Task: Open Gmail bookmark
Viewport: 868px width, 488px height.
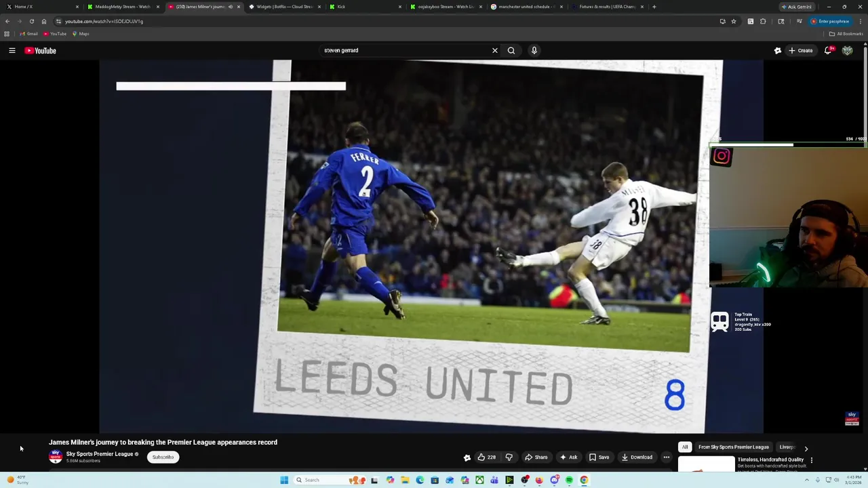Action: point(28,34)
